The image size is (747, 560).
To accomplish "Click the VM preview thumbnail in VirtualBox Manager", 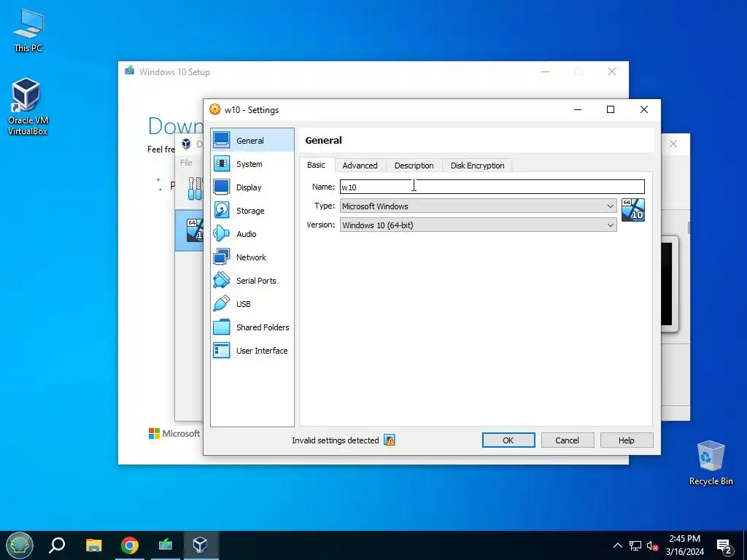I will [x=669, y=284].
